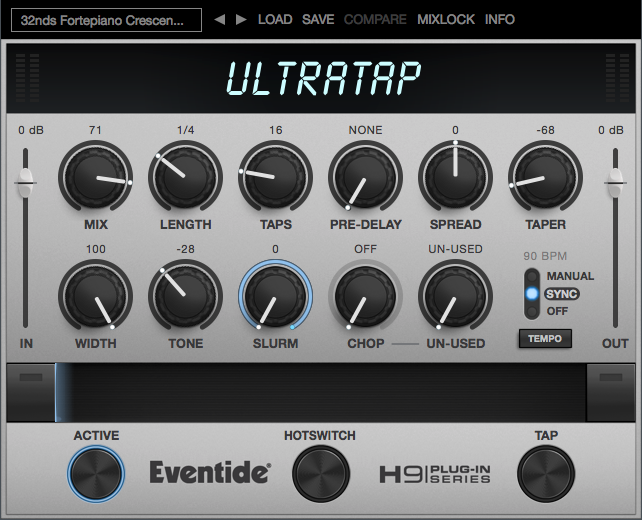Image resolution: width=642 pixels, height=520 pixels.
Task: Click the WIDTH knob
Action: (95, 296)
